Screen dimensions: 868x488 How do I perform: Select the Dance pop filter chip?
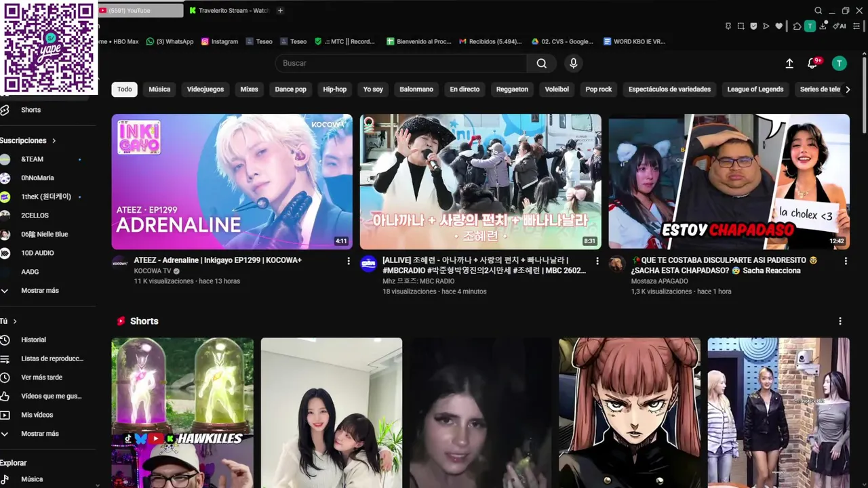pyautogui.click(x=290, y=89)
